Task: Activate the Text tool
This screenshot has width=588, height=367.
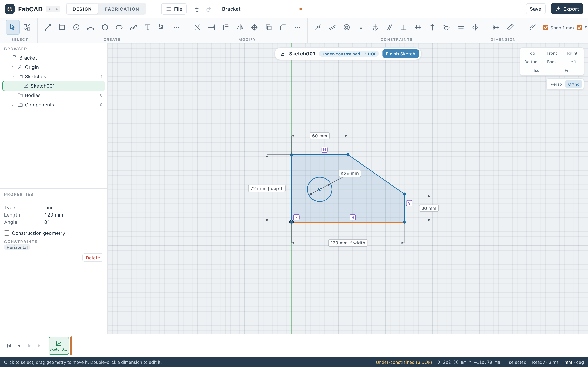Action: coord(148,28)
